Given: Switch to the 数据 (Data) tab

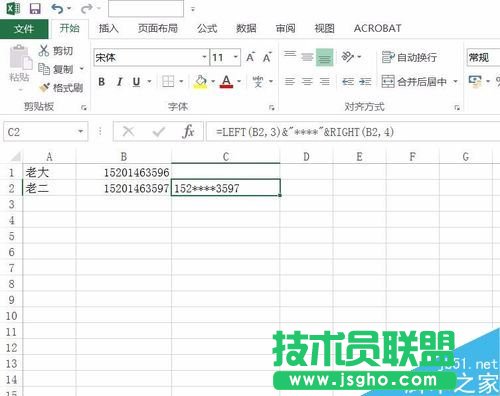Looking at the screenshot, I should (x=246, y=28).
